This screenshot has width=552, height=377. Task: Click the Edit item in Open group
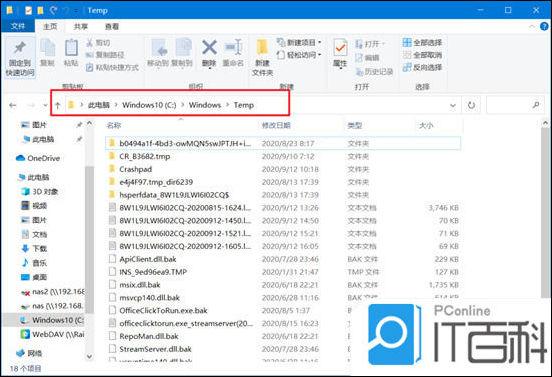pos(367,58)
